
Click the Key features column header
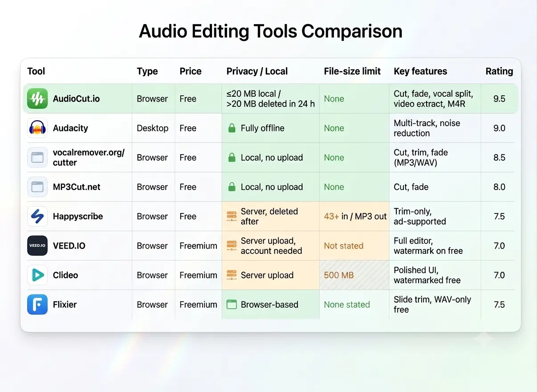coord(420,71)
